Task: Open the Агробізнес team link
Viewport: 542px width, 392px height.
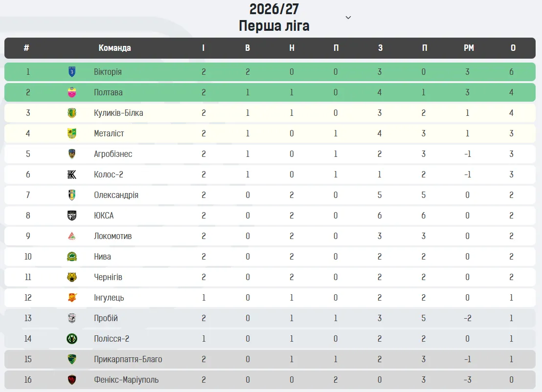Action: (x=113, y=154)
